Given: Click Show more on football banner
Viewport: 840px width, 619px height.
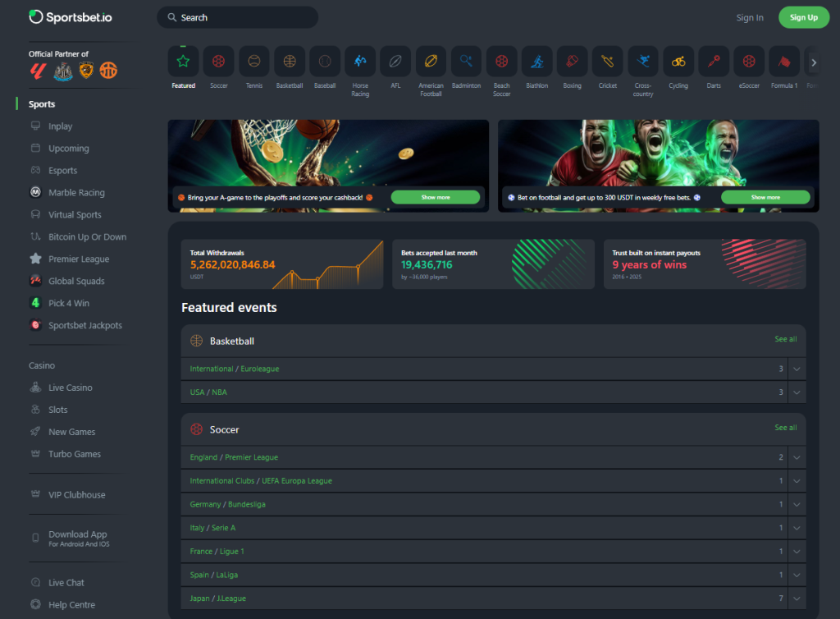Looking at the screenshot, I should click(x=765, y=197).
